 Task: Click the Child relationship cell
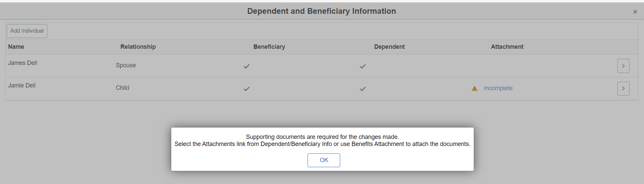click(x=122, y=88)
